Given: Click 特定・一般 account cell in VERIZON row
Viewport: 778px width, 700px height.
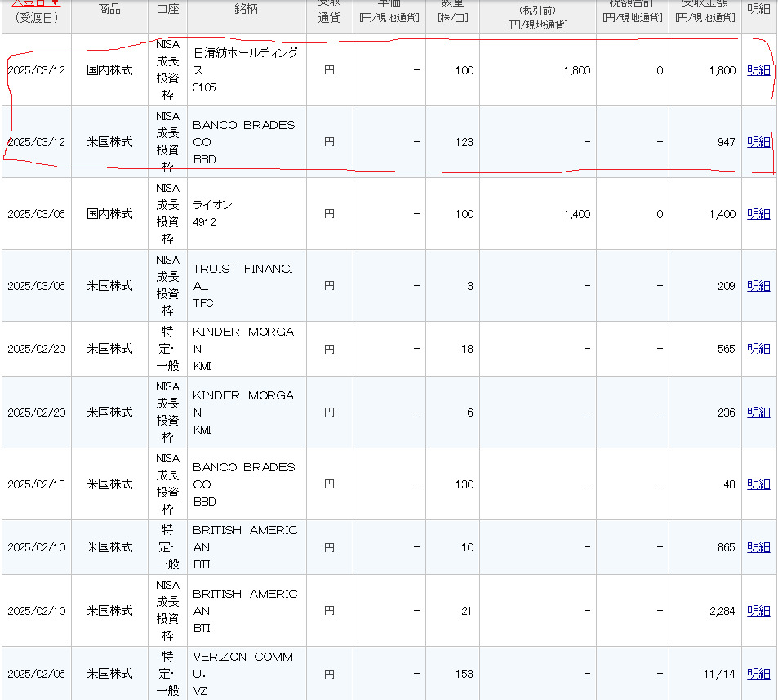Looking at the screenshot, I should (x=167, y=674).
